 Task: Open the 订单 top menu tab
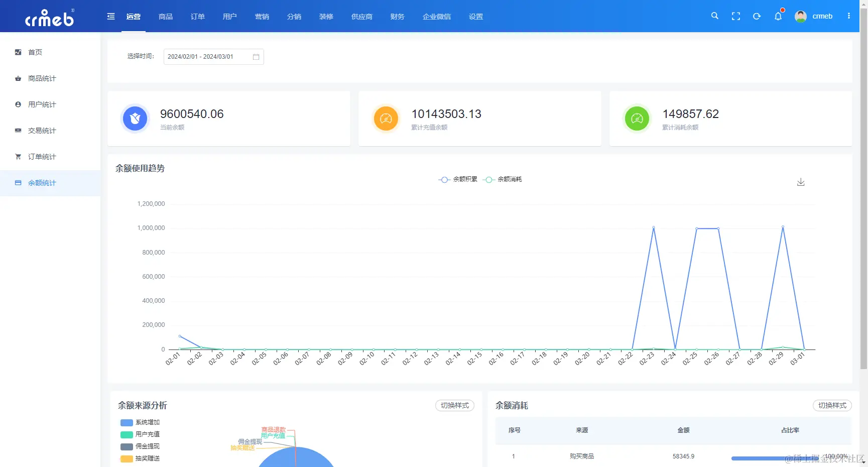pos(198,17)
